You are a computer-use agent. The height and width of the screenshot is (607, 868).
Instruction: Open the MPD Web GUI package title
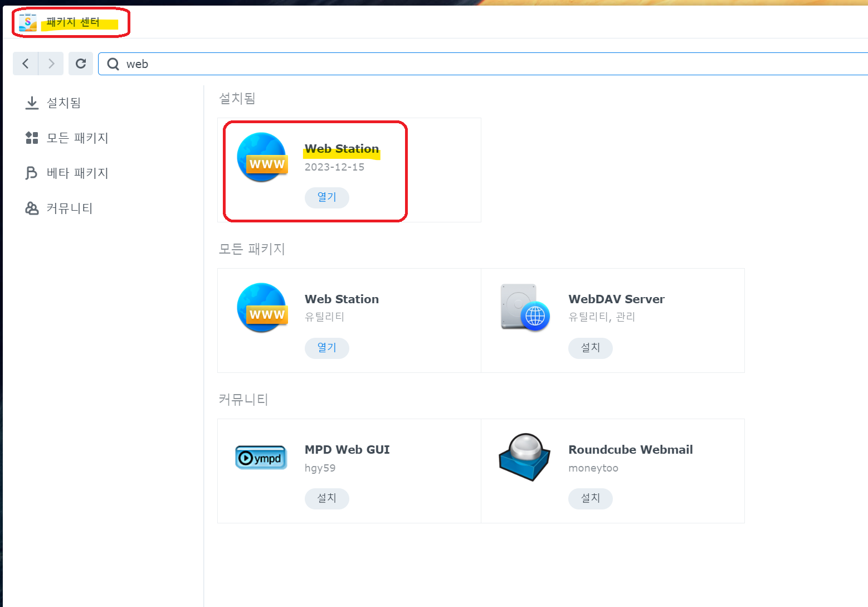coord(347,450)
